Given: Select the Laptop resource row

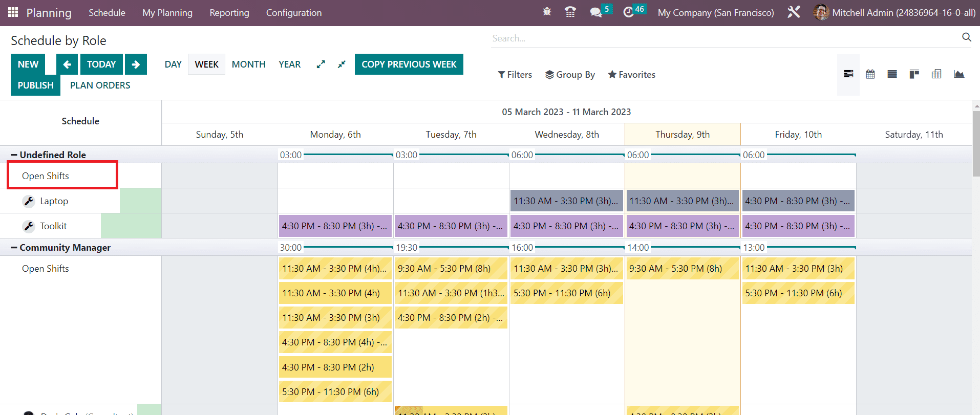Looking at the screenshot, I should 54,201.
